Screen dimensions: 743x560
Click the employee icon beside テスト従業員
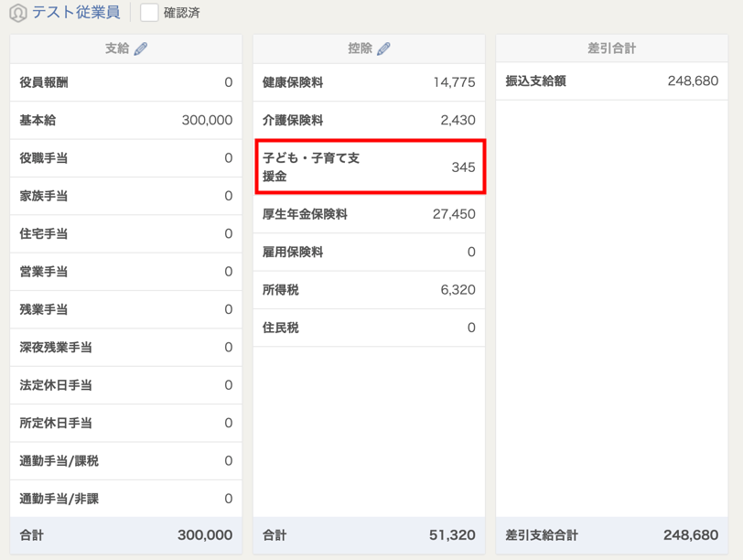(x=17, y=13)
